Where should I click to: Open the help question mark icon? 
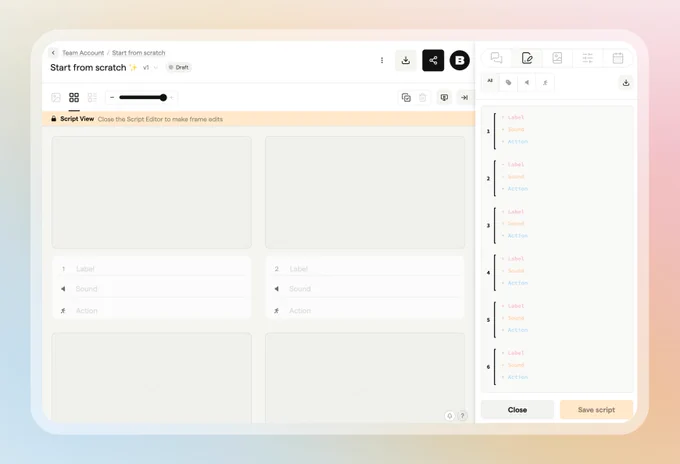(x=462, y=416)
